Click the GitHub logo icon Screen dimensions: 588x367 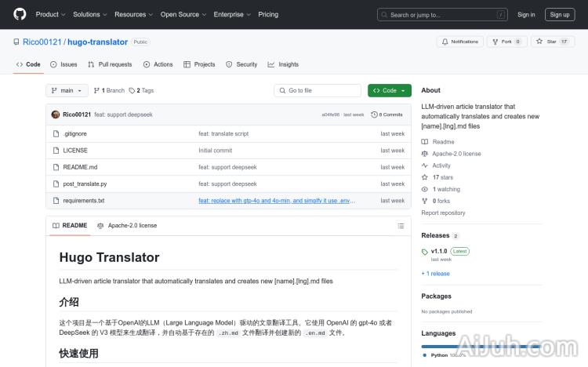point(20,14)
